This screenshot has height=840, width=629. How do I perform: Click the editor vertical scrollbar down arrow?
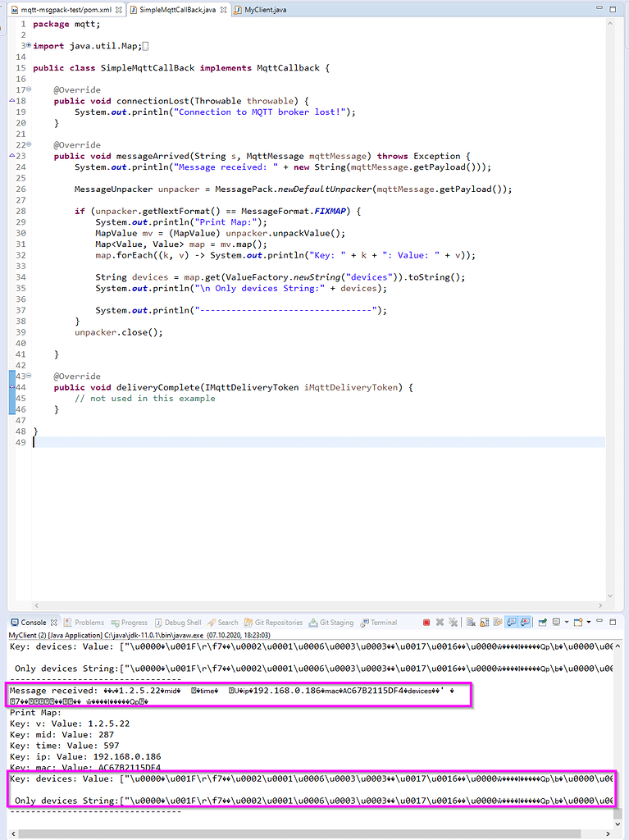(x=609, y=596)
